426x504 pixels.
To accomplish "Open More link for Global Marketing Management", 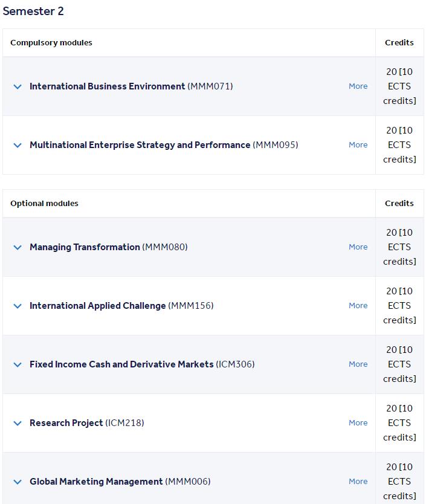I will (x=358, y=481).
